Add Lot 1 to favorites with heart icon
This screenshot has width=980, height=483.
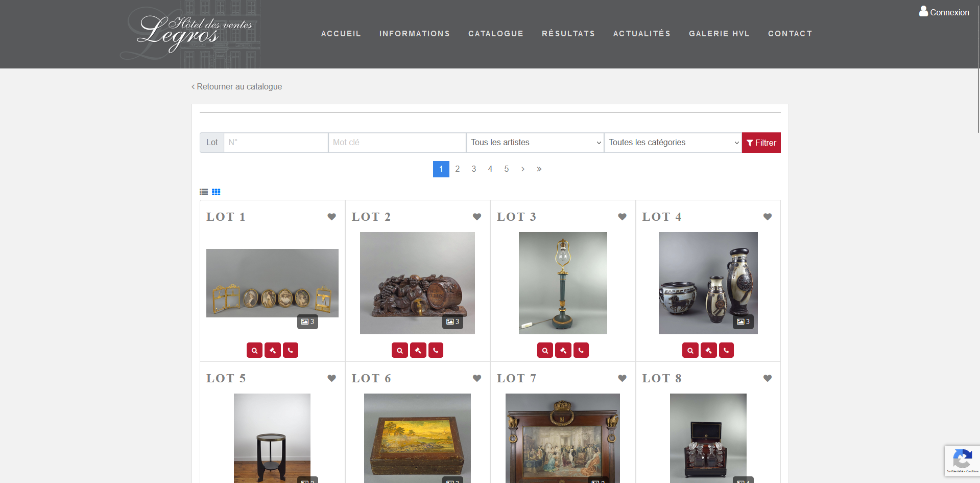pos(331,217)
